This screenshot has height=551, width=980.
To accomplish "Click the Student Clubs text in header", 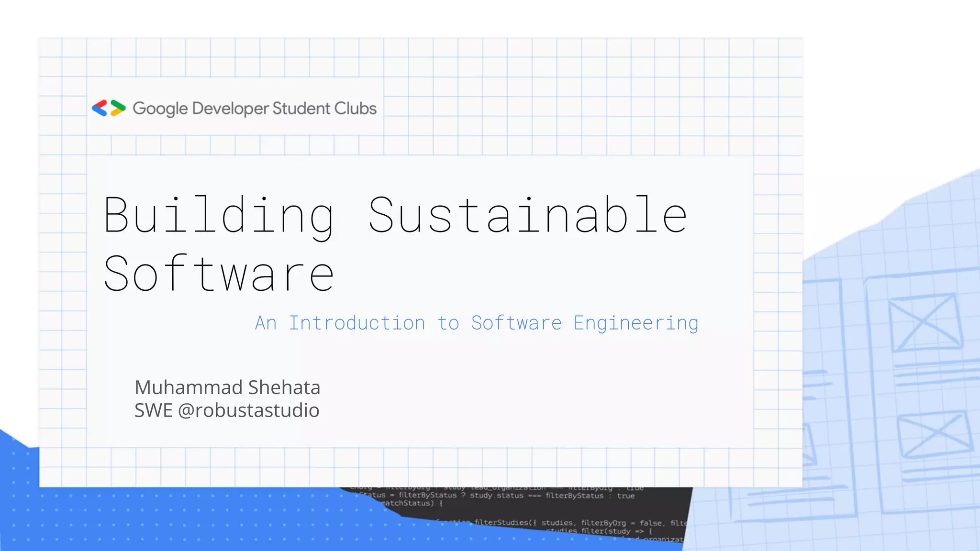I will 324,109.
